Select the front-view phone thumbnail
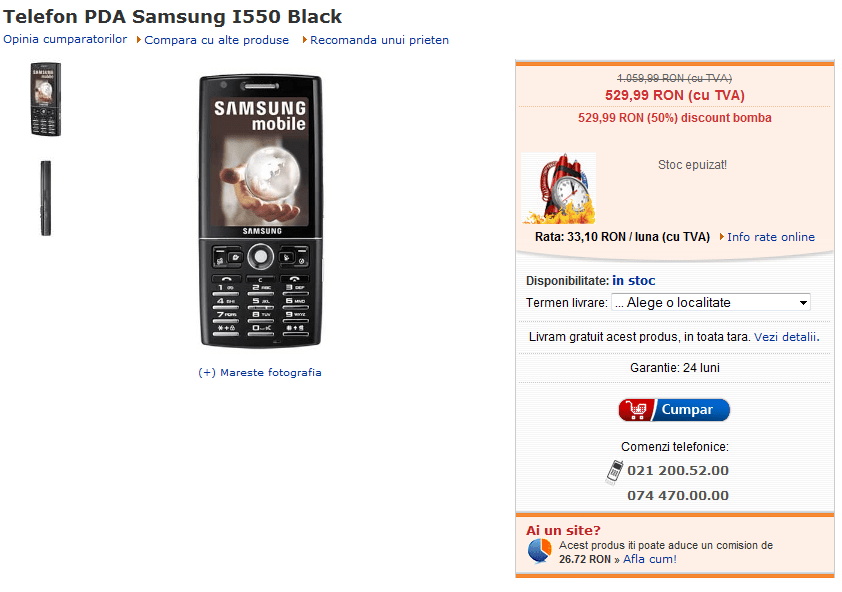This screenshot has height=592, width=842. [46, 99]
